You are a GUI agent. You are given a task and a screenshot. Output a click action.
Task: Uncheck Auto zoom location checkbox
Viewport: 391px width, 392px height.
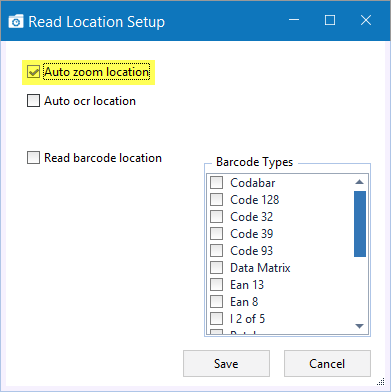tap(33, 72)
